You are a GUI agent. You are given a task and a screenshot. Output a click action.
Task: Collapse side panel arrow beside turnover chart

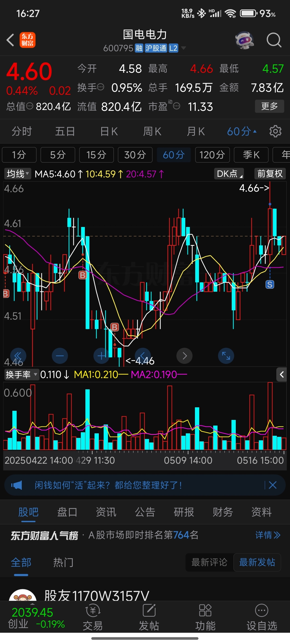[282, 374]
